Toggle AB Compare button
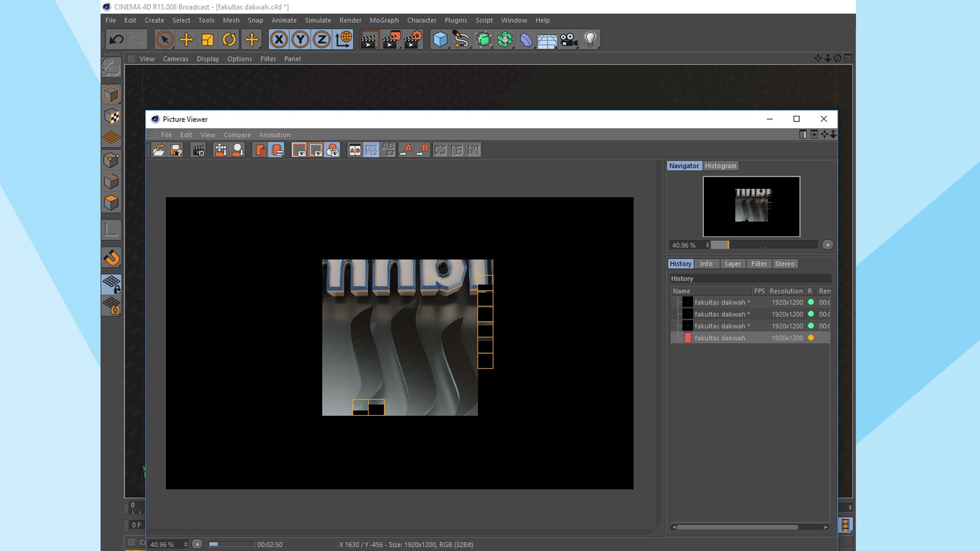The width and height of the screenshot is (980, 551). click(355, 150)
